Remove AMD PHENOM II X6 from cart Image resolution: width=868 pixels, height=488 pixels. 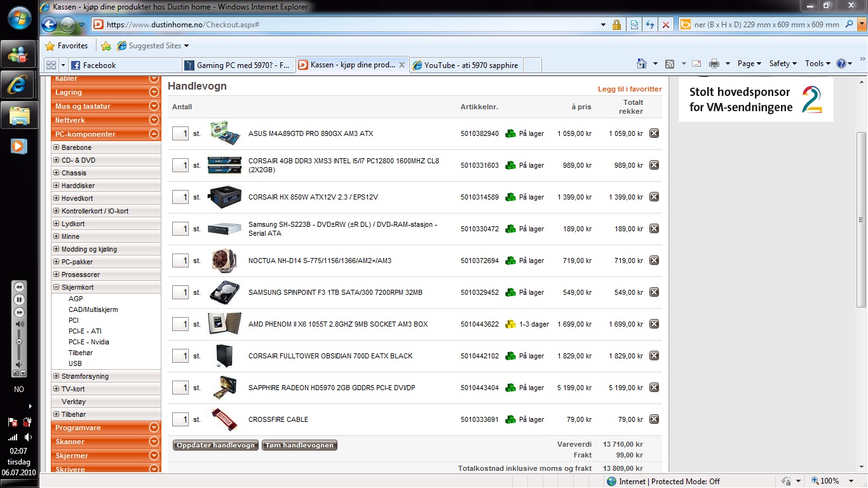tap(654, 324)
